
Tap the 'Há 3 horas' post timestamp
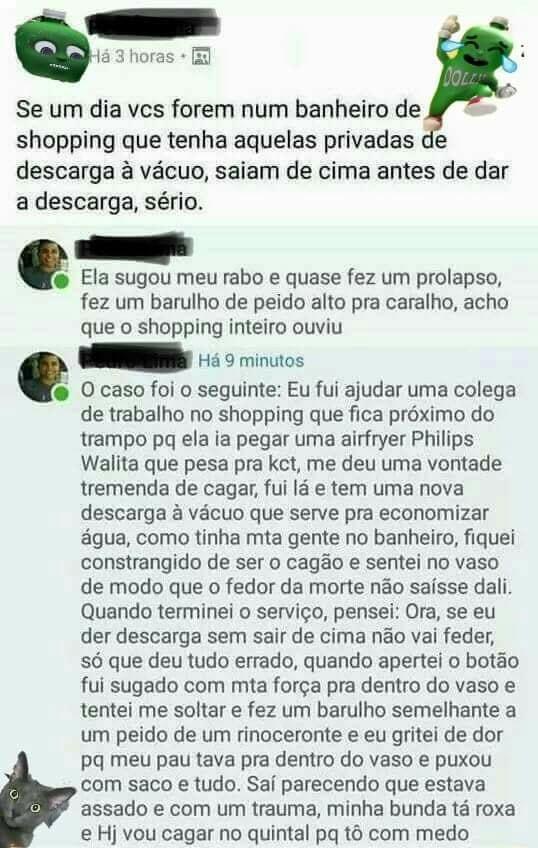pyautogui.click(x=131, y=57)
